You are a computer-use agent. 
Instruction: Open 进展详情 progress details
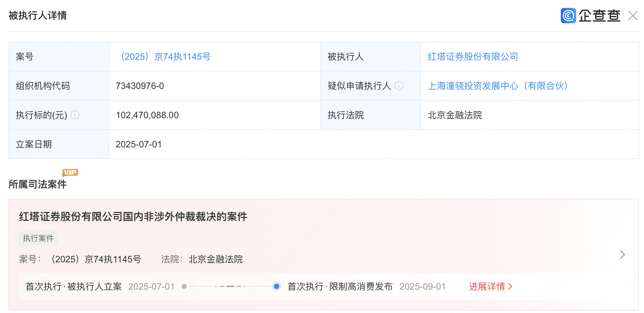[x=490, y=286]
